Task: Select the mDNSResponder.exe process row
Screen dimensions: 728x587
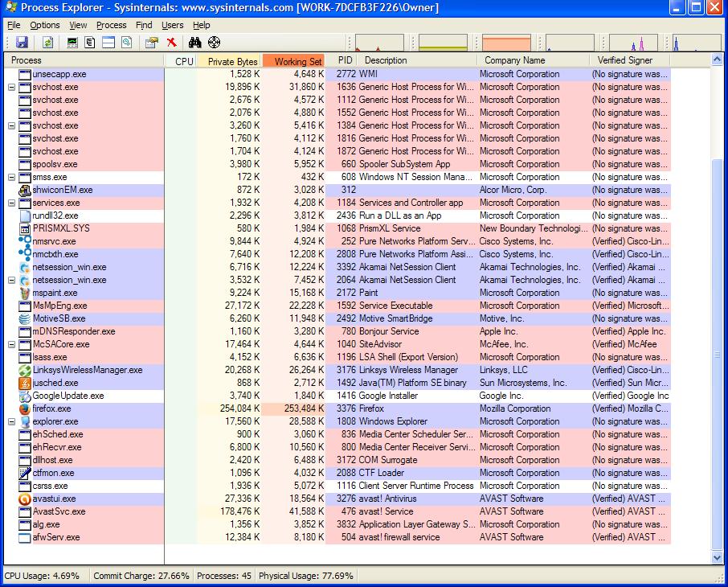Action: [337, 331]
